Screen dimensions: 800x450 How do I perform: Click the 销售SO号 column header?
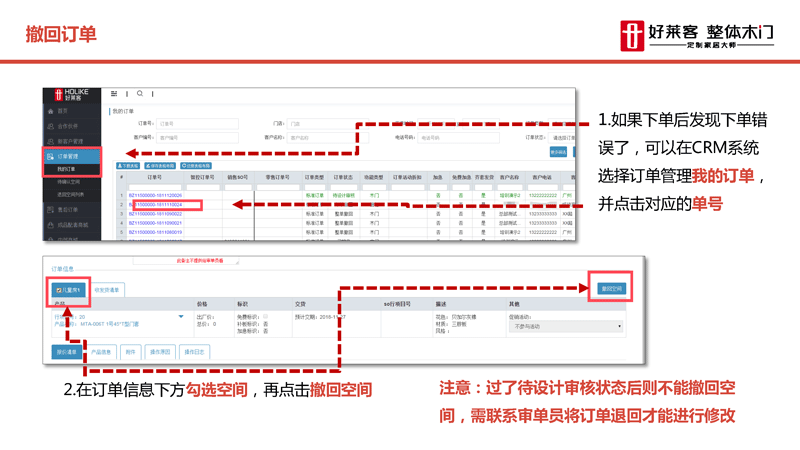pos(238,178)
